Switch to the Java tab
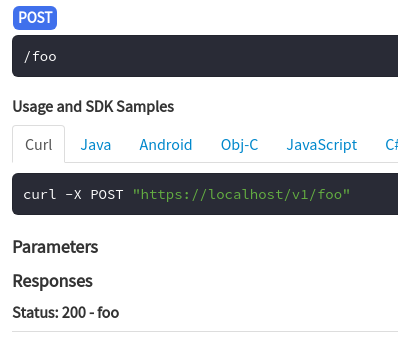Screen dimensions: 398x361 [x=96, y=145]
